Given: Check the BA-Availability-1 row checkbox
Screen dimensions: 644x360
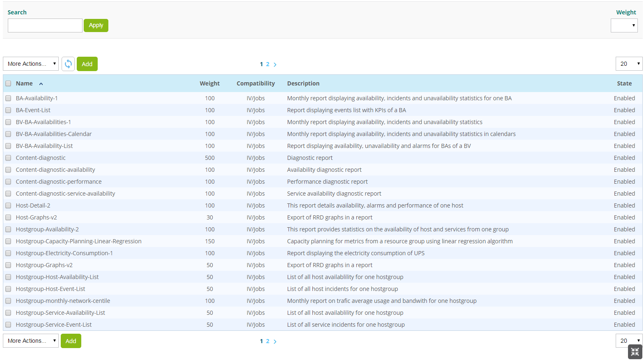Looking at the screenshot, I should coord(8,98).
